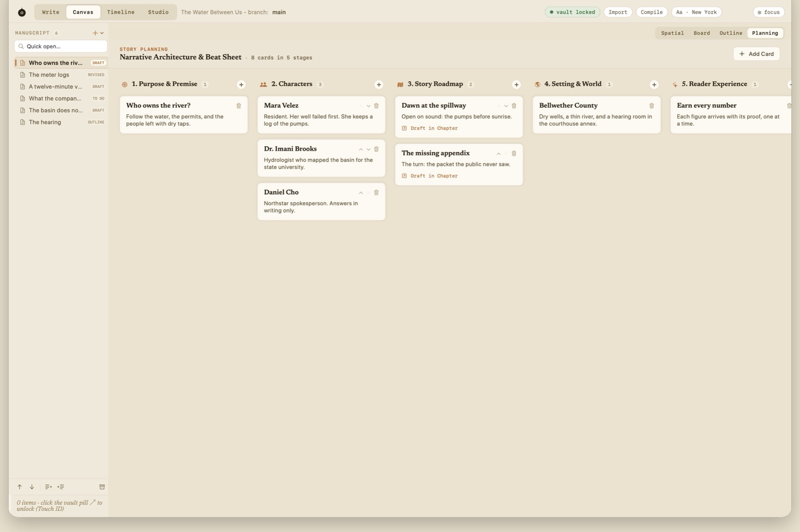Delete the Dr. Imani Brooks card
This screenshot has width=800, height=532.
(376, 149)
